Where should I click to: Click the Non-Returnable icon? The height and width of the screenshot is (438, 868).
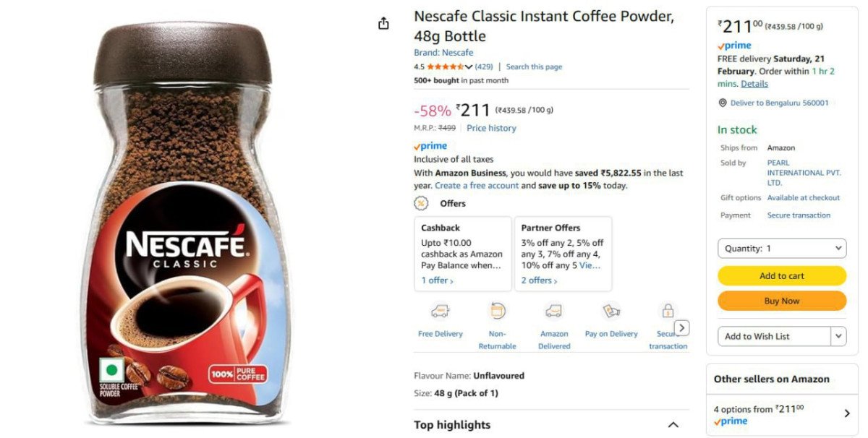pyautogui.click(x=498, y=311)
